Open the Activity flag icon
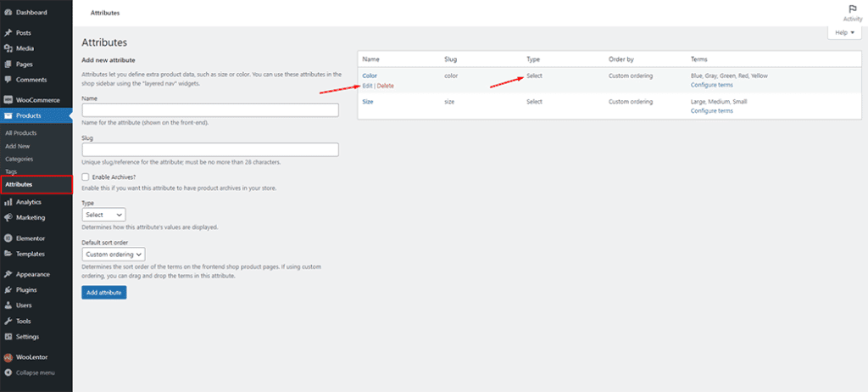 click(852, 8)
